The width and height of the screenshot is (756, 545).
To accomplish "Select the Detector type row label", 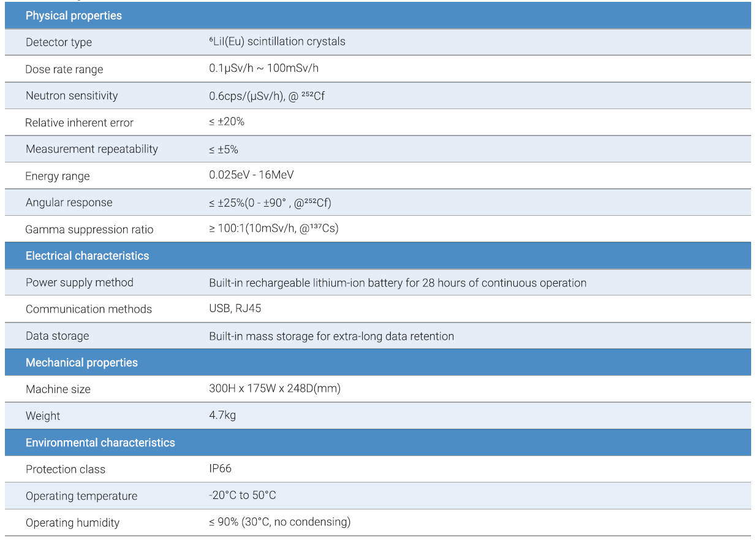I will tap(59, 42).
